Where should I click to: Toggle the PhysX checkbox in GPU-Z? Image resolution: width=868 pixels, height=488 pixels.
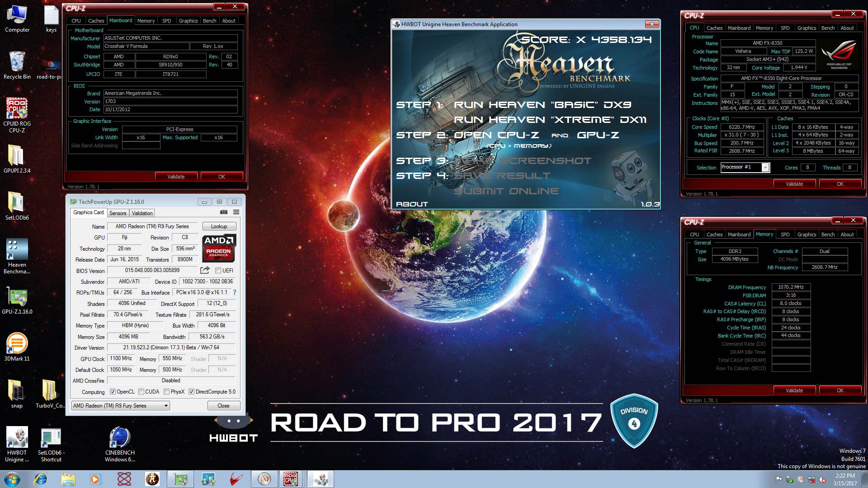(x=166, y=392)
